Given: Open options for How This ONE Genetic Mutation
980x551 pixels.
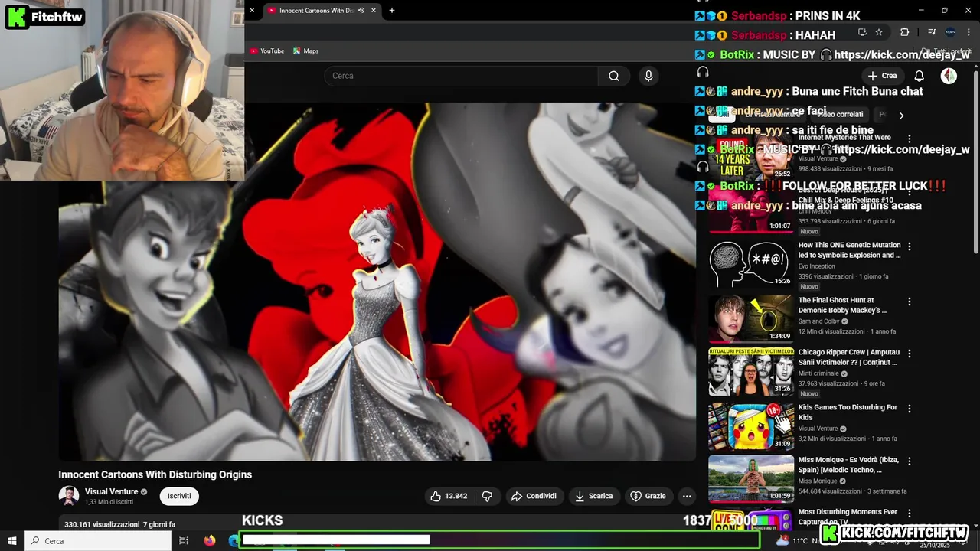Looking at the screenshot, I should click(910, 246).
